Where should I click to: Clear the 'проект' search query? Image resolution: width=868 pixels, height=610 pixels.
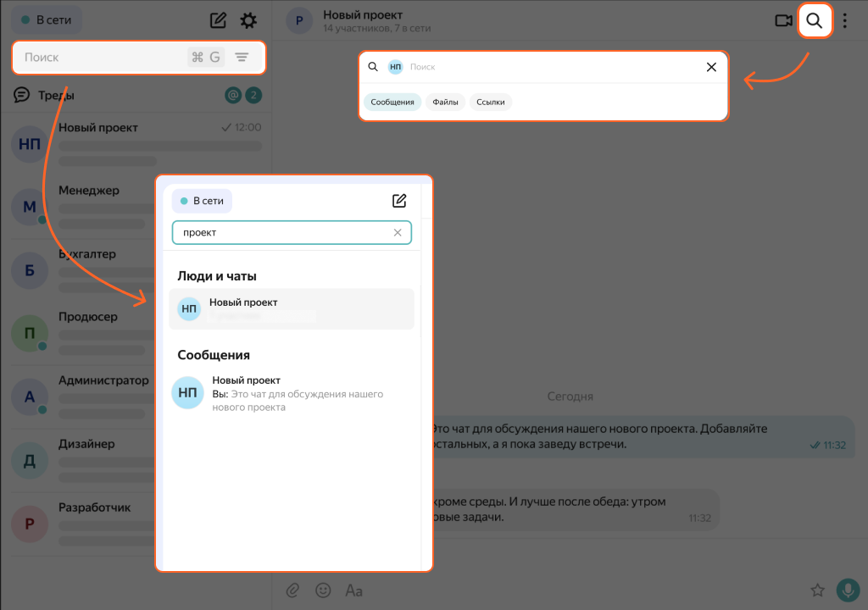[x=398, y=233]
